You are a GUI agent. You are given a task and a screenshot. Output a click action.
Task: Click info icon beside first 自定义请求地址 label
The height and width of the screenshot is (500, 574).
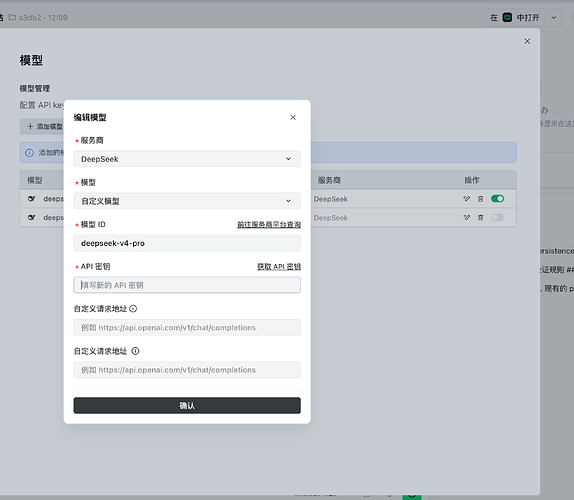pos(133,309)
